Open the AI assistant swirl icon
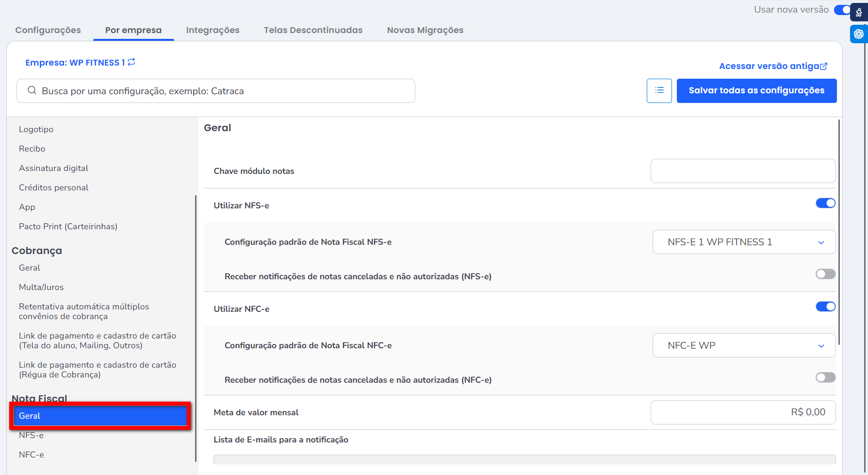 [x=859, y=34]
